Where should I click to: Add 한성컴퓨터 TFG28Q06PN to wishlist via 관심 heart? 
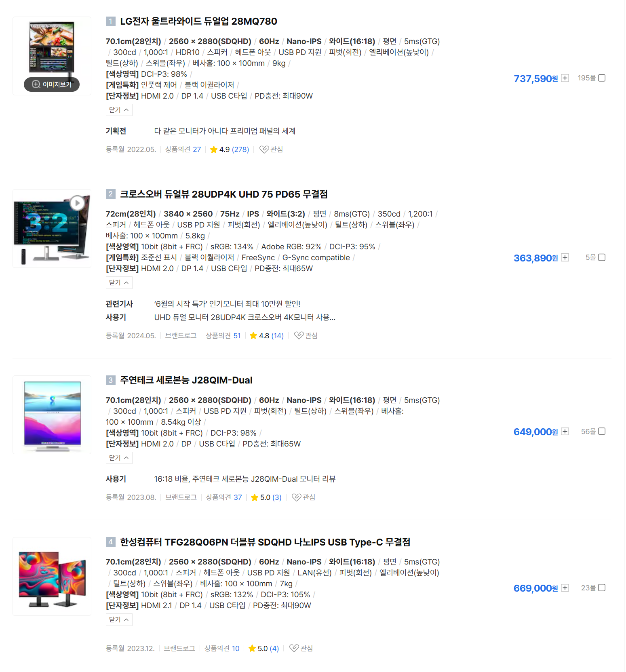pos(301,649)
